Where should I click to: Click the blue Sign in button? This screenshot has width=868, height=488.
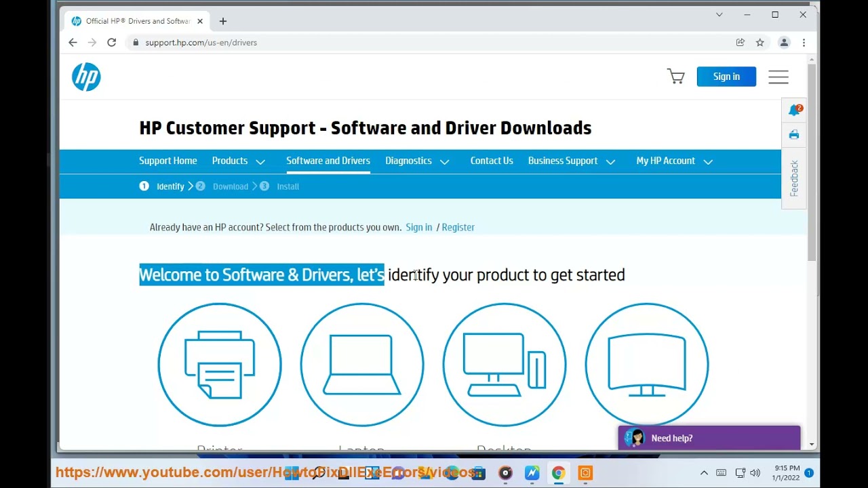(726, 77)
